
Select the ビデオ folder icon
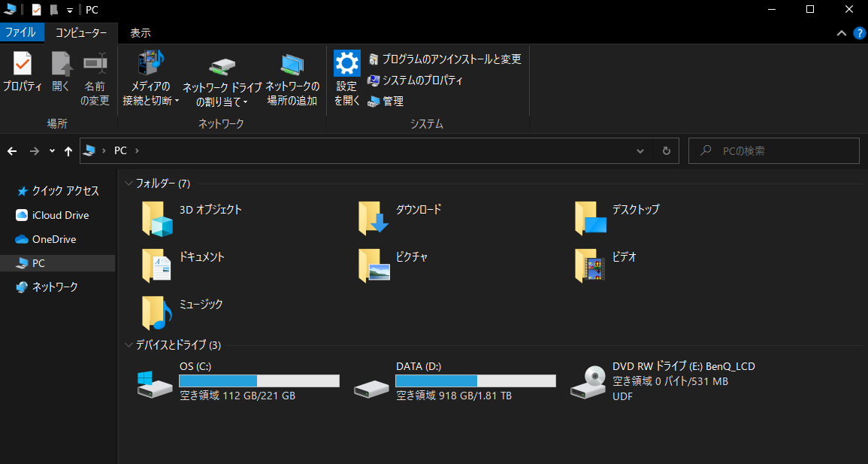click(x=589, y=265)
